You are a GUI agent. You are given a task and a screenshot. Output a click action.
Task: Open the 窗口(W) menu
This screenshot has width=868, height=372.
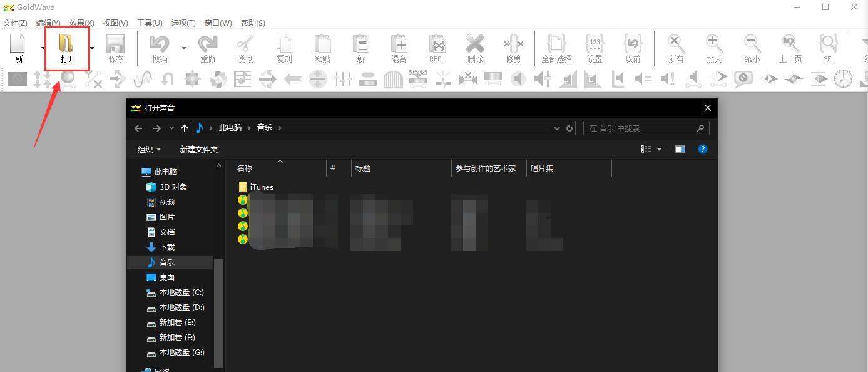pyautogui.click(x=218, y=23)
